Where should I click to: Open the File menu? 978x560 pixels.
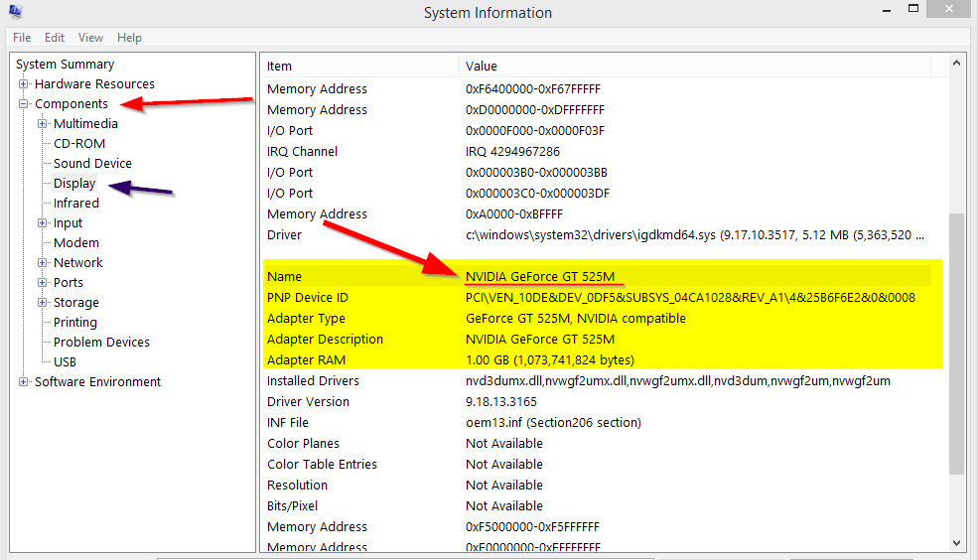[22, 38]
